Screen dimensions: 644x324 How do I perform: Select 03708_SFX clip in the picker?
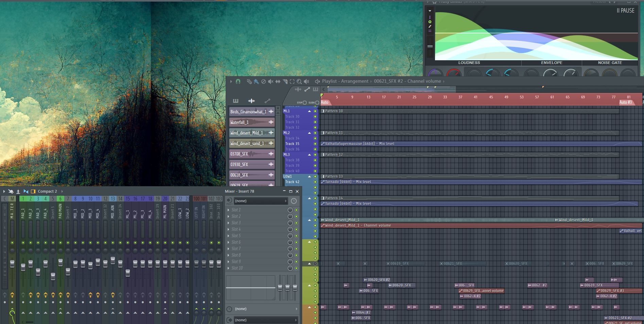(252, 154)
